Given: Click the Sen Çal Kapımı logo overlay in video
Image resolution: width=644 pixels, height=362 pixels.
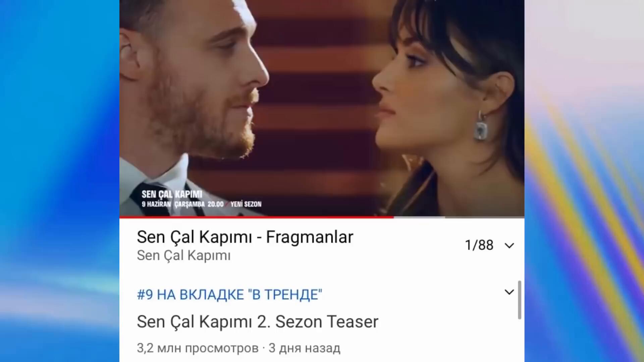Looking at the screenshot, I should [172, 194].
